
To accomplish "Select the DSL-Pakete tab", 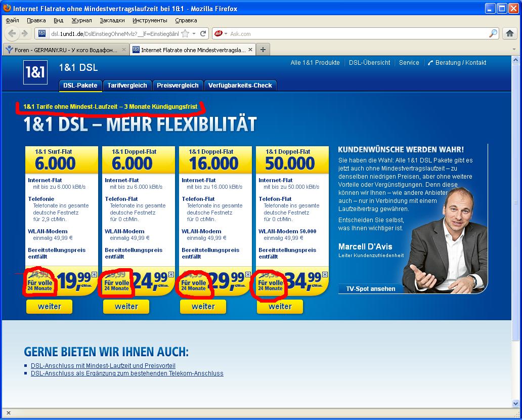I will click(x=80, y=86).
